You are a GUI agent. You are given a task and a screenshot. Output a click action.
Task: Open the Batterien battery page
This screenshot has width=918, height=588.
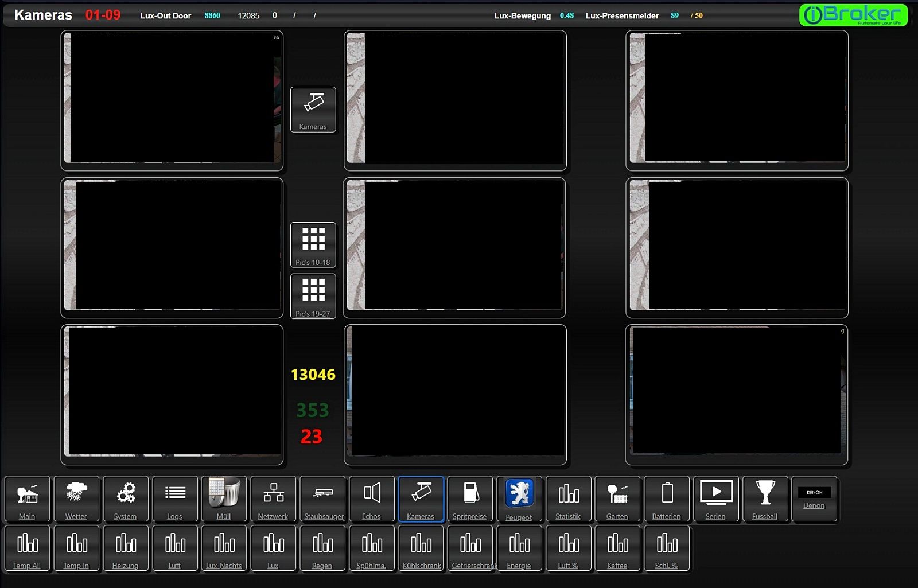click(667, 499)
